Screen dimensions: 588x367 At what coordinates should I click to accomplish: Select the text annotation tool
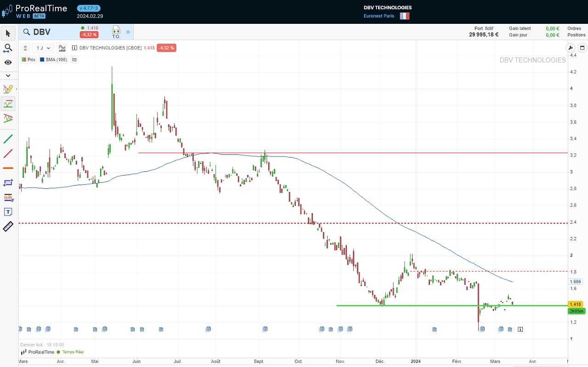pyautogui.click(x=8, y=212)
